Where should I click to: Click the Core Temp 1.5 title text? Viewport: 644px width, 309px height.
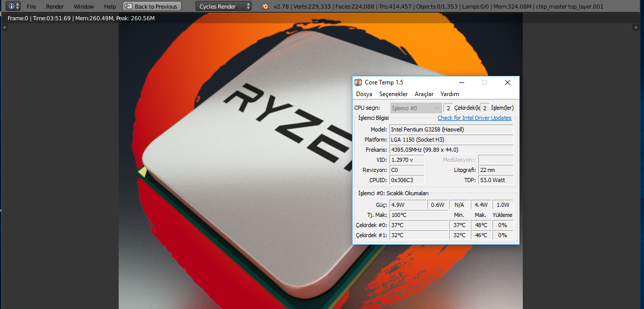click(x=384, y=82)
